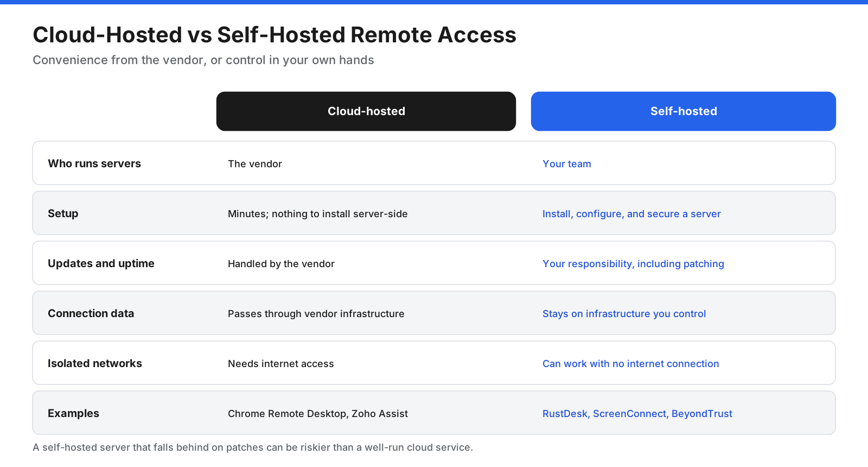This screenshot has height=467, width=868.
Task: Click the 'Setup' row label
Action: click(63, 213)
